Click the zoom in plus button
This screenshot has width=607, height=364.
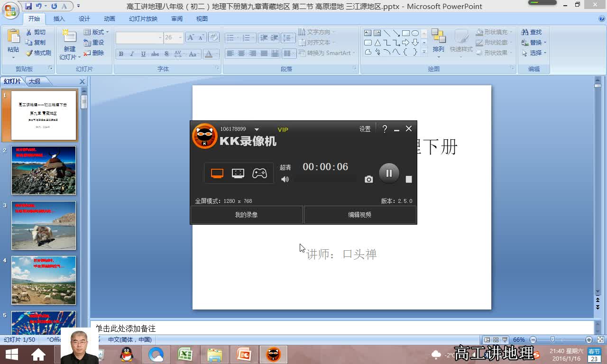(589, 340)
